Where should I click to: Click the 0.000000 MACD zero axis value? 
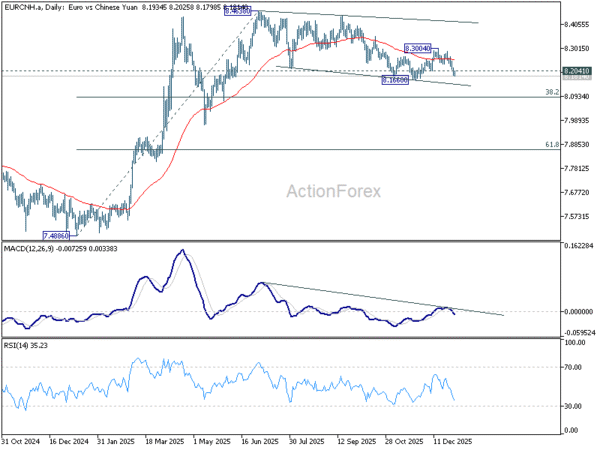(578, 311)
